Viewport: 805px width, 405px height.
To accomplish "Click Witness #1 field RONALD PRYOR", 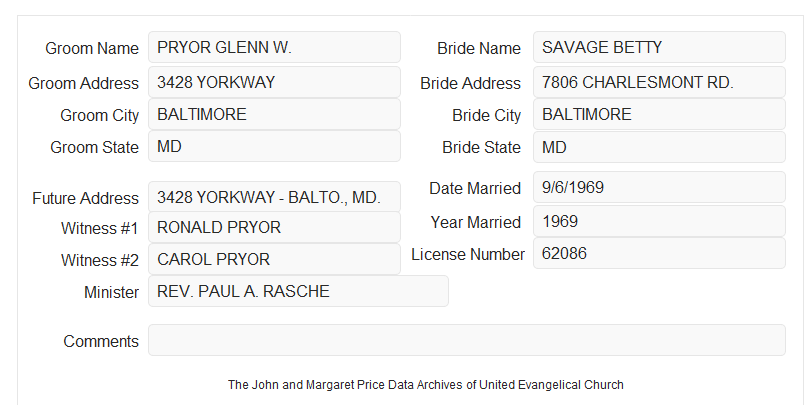I will click(x=274, y=227).
